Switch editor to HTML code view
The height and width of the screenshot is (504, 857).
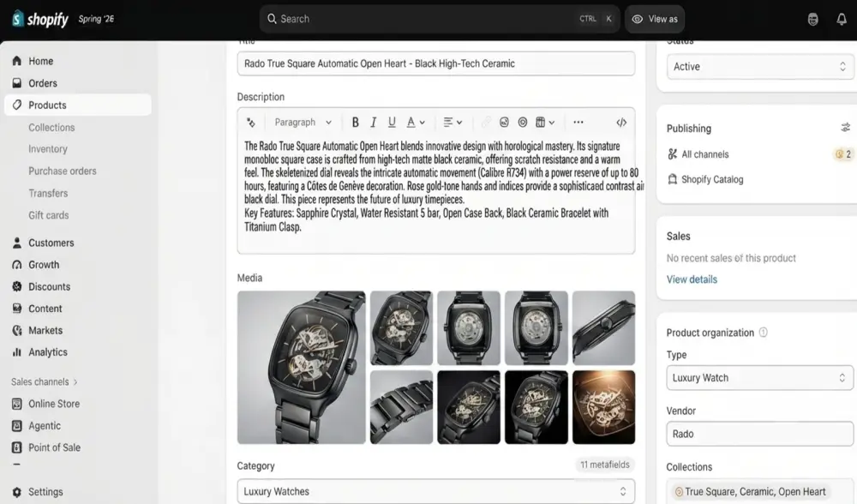pyautogui.click(x=621, y=123)
